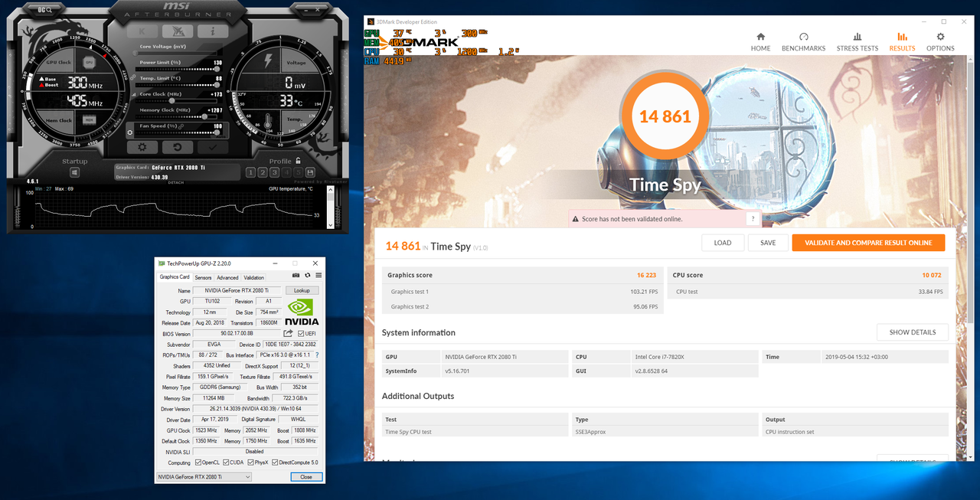Reset Afterburner settings to default
The image size is (980, 500).
178,147
